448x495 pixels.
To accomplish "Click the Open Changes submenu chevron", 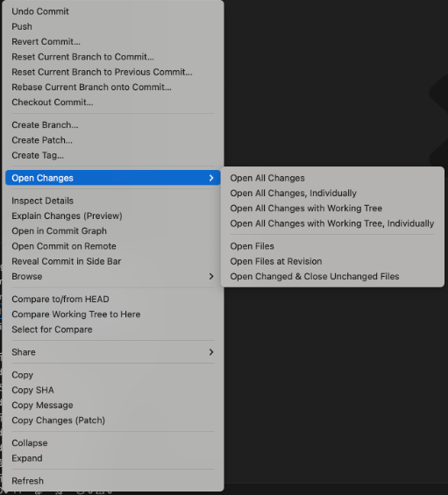I will pos(211,178).
